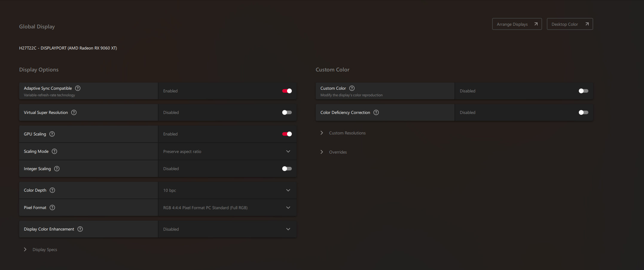
Task: Open help for Virtual Super Resolution
Action: (74, 112)
